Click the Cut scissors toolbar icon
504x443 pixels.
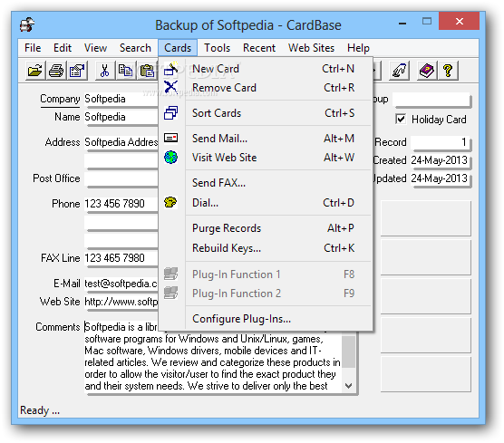[x=105, y=71]
